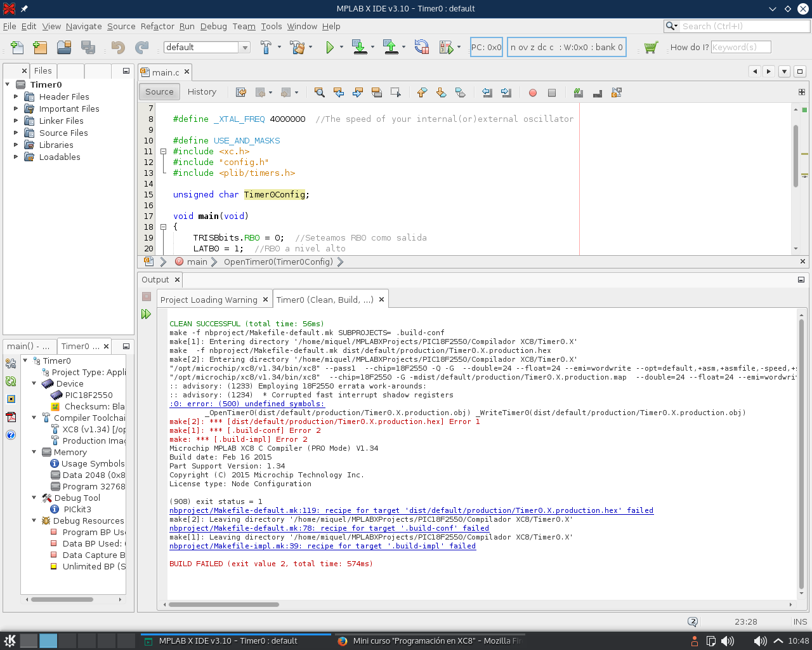The width and height of the screenshot is (812, 650).
Task: Open the Tools menu
Action: pos(272,26)
